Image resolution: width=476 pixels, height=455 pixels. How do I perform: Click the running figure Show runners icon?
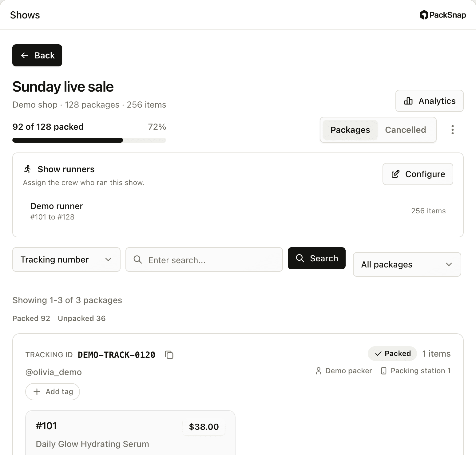tap(28, 169)
